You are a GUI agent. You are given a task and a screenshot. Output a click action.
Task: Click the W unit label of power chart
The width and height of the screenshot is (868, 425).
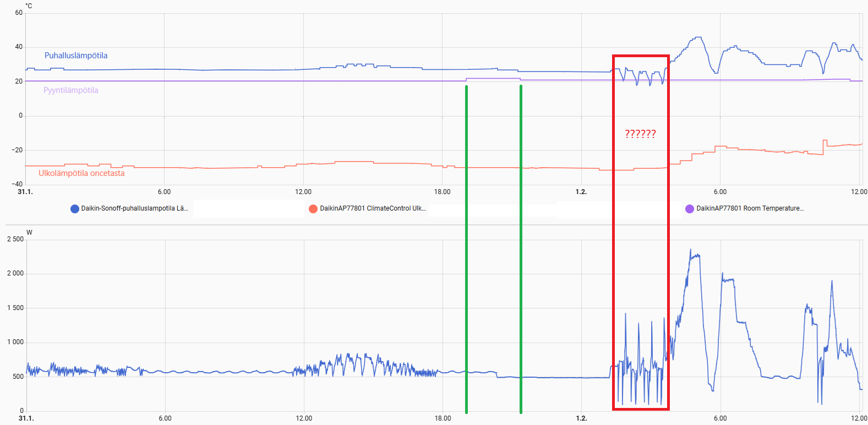pos(29,233)
